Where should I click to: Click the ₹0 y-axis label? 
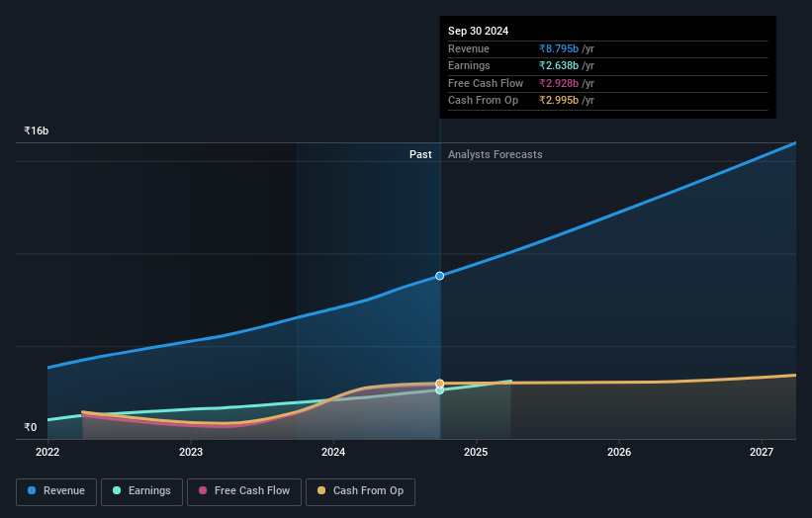click(x=31, y=427)
